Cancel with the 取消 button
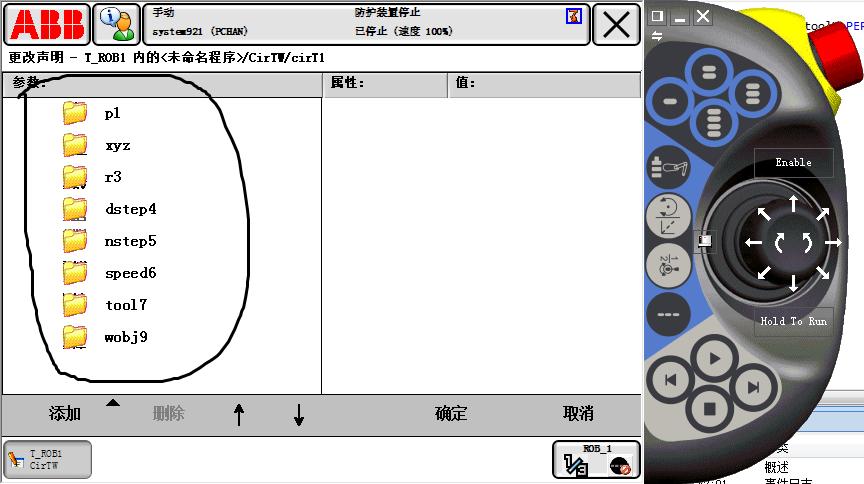 578,413
